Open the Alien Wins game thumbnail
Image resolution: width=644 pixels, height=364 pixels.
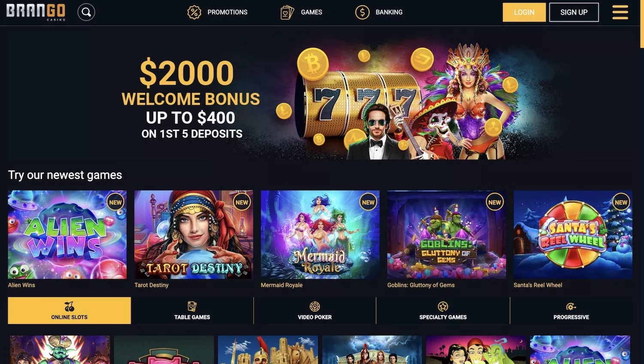[x=67, y=235]
